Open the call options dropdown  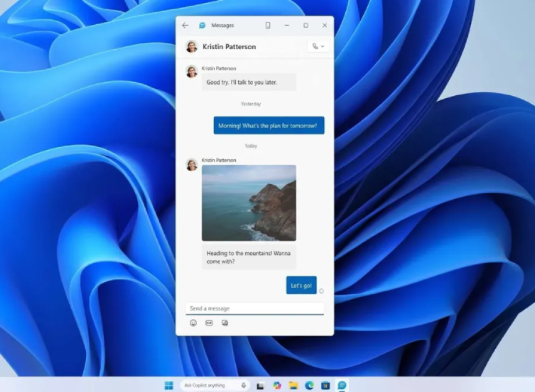tap(319, 46)
